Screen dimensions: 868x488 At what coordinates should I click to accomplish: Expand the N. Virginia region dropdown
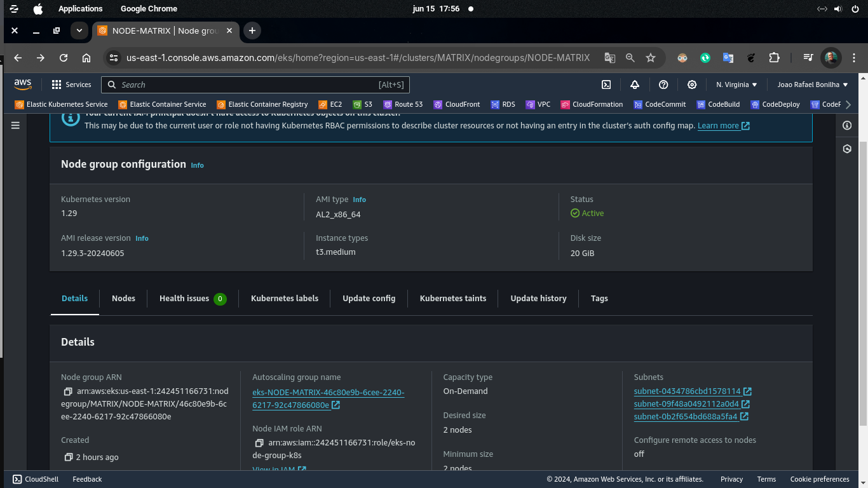click(x=736, y=85)
